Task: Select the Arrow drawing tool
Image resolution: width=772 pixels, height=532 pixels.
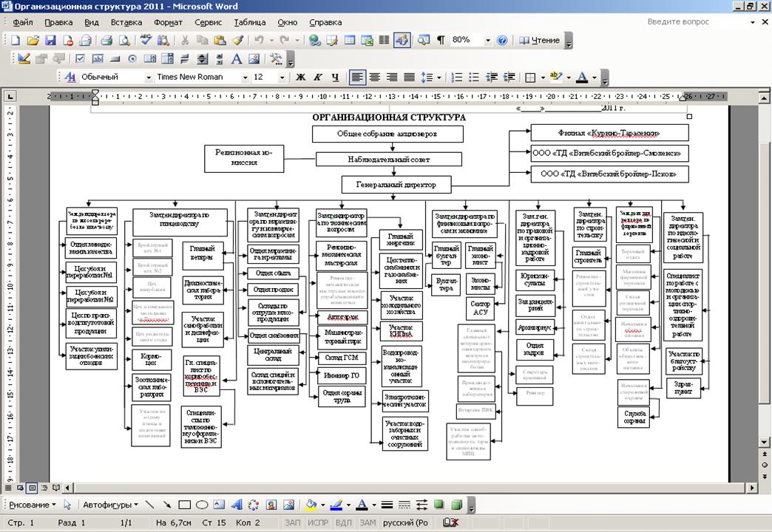Action: click(167, 505)
